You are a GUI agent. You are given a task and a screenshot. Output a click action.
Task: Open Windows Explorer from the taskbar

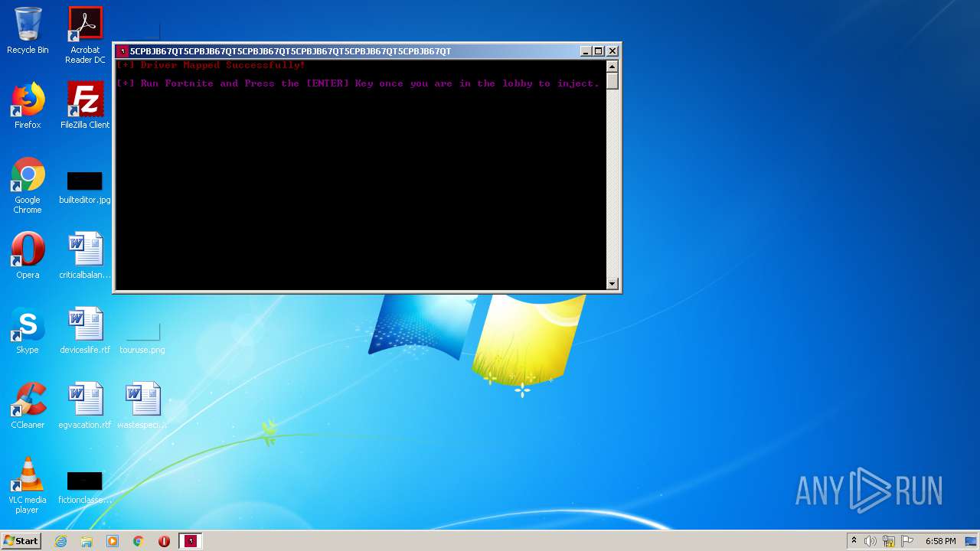87,541
